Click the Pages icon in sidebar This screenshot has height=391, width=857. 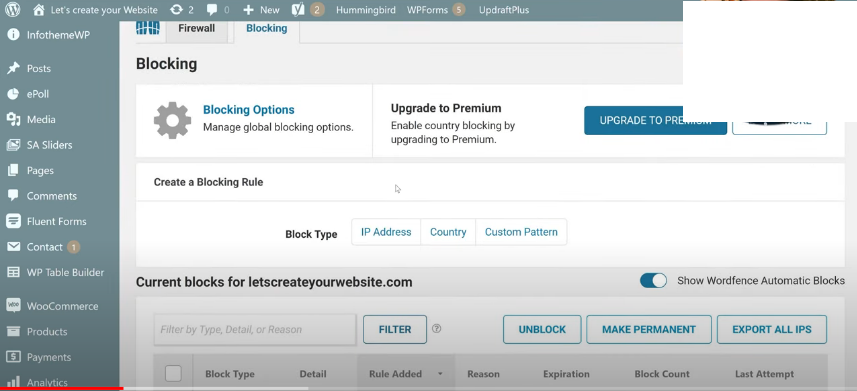(13, 171)
